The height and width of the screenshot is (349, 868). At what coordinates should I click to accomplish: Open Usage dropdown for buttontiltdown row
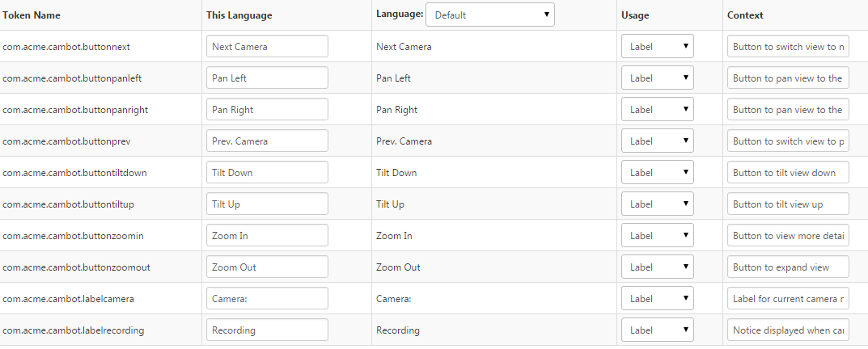point(657,172)
